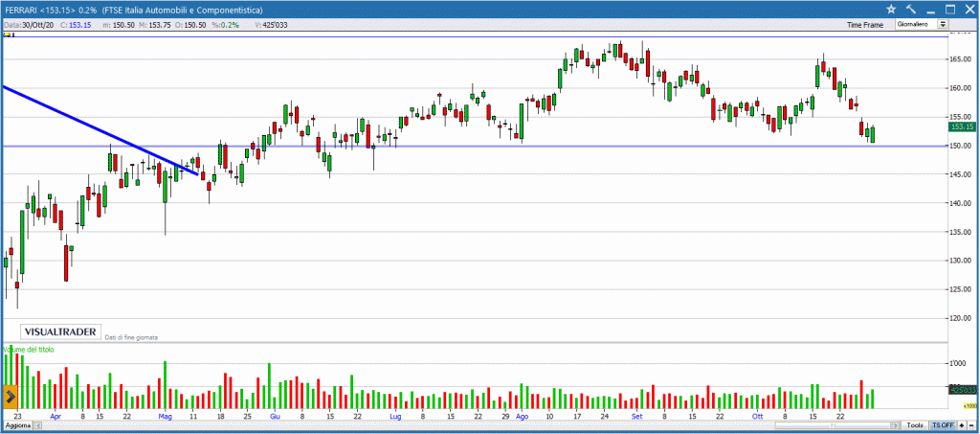Click the yellow x1000 volume scale label
980x434 pixels.
[x=970, y=405]
